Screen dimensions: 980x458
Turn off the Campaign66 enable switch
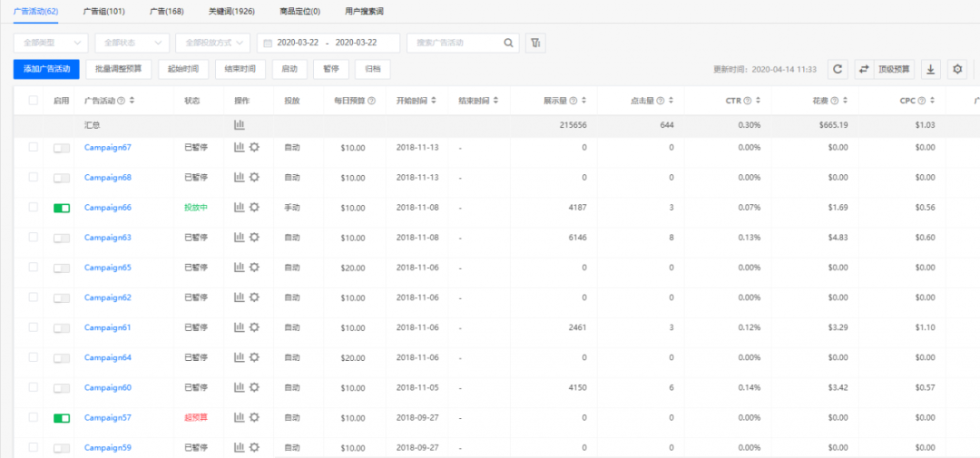point(62,208)
